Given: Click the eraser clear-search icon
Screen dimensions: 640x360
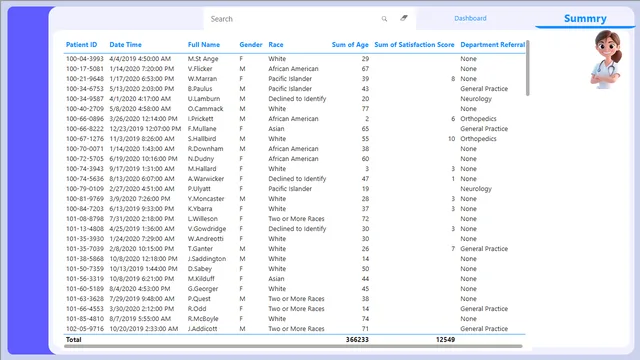Looking at the screenshot, I should tap(404, 18).
